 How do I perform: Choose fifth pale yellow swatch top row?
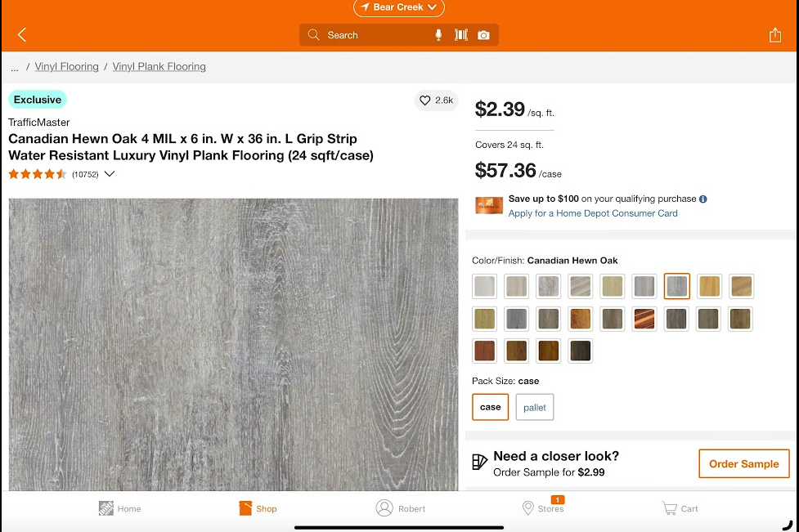click(613, 286)
